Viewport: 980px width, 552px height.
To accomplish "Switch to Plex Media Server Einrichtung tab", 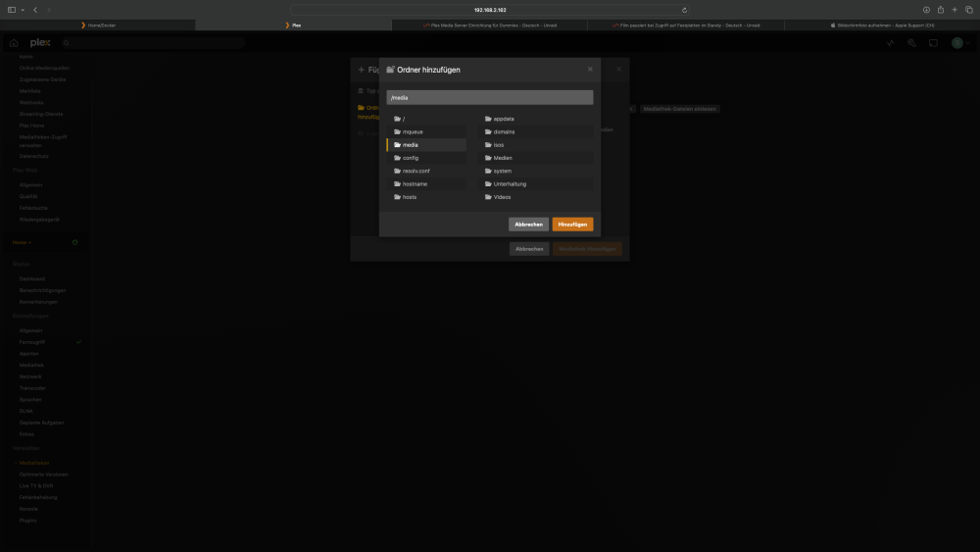I will pos(489,25).
